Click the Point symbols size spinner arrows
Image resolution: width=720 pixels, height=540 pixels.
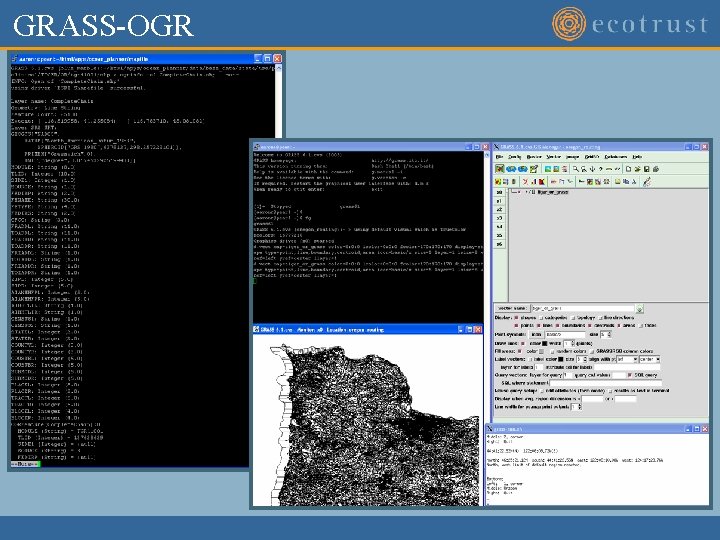(x=609, y=334)
